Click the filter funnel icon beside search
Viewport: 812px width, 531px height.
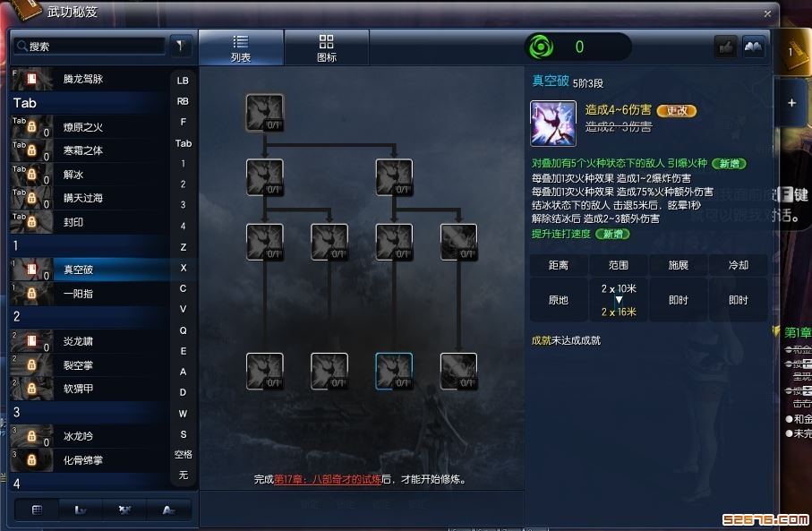[180, 46]
